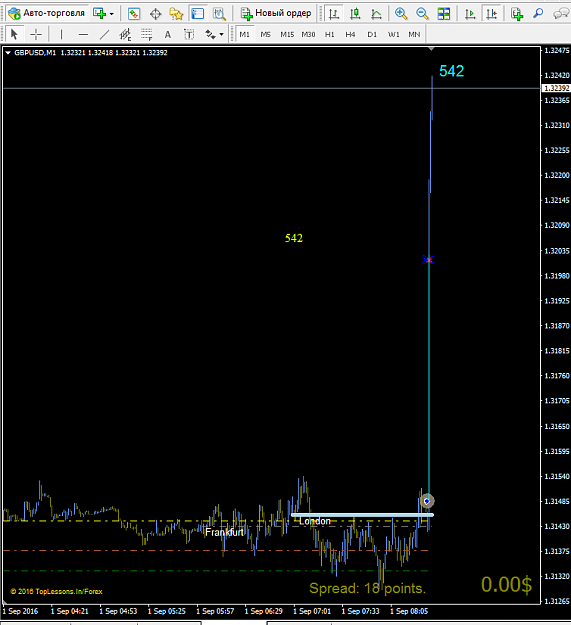Click the Новый ордер new order button
This screenshot has height=625, width=571.
(276, 13)
